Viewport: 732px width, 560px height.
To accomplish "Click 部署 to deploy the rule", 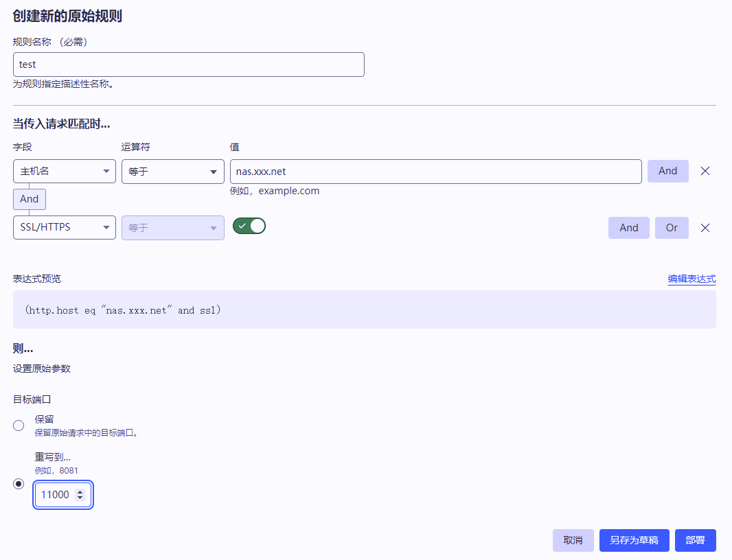I will (695, 540).
